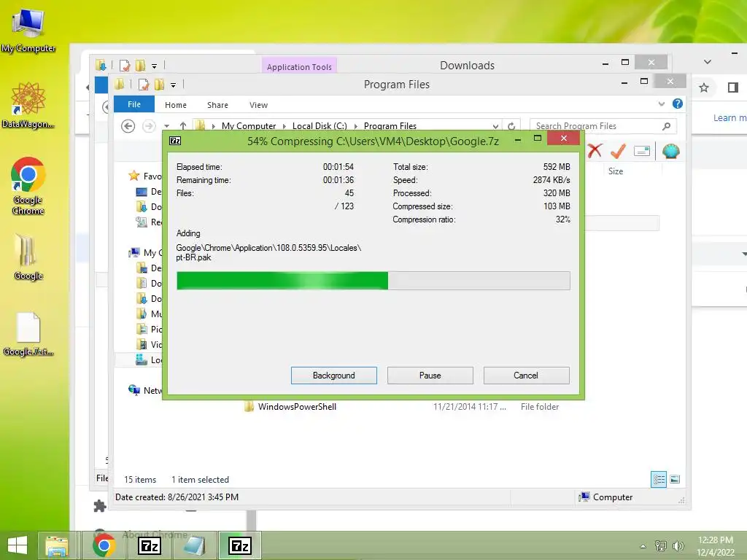This screenshot has height=560, width=747.
Task: Open Customize Quick Access Toolbar dropdown in Program Files
Action: pyautogui.click(x=174, y=85)
